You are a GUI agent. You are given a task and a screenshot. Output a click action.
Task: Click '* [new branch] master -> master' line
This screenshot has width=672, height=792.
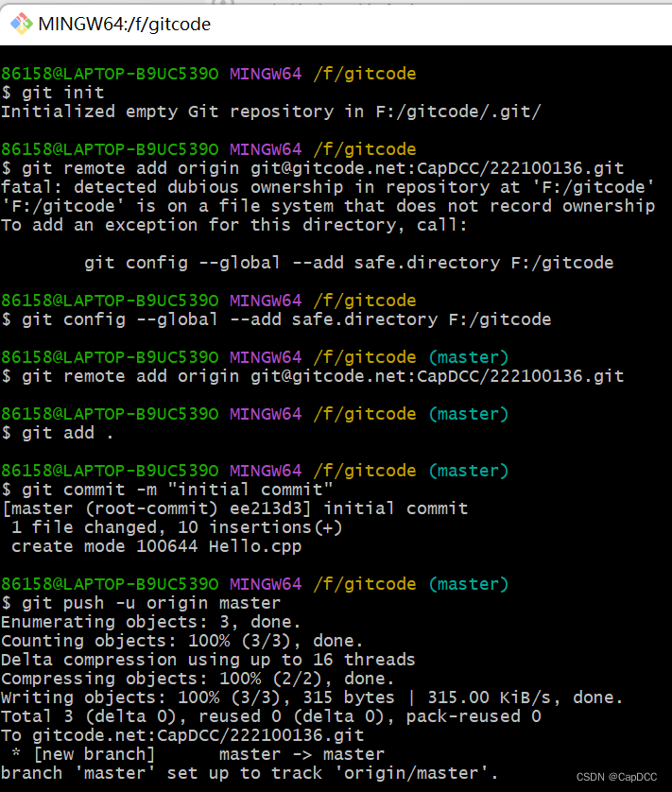pos(198,754)
